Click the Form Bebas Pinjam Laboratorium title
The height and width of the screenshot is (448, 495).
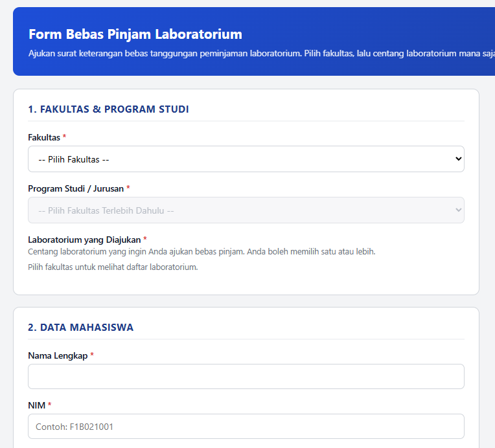click(135, 34)
